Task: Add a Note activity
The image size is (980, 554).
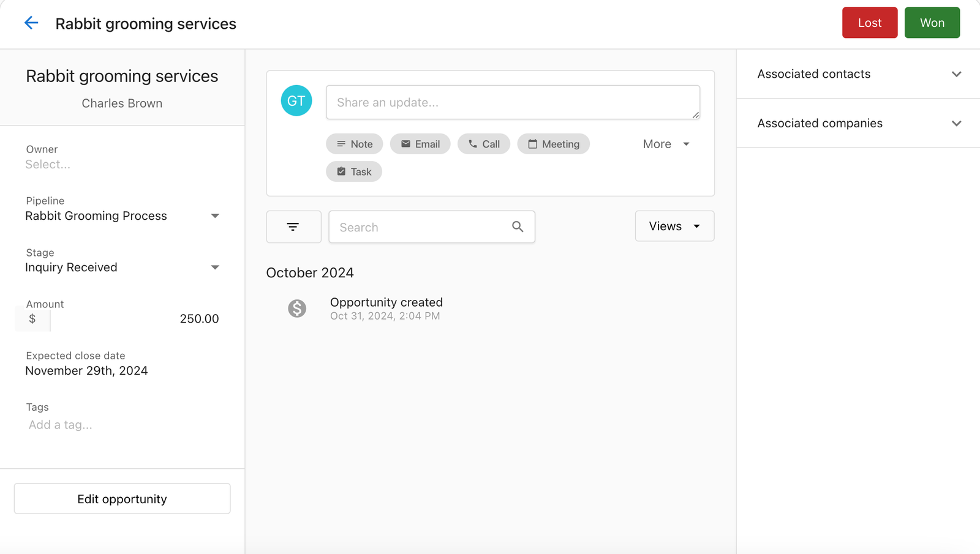Action: click(354, 144)
